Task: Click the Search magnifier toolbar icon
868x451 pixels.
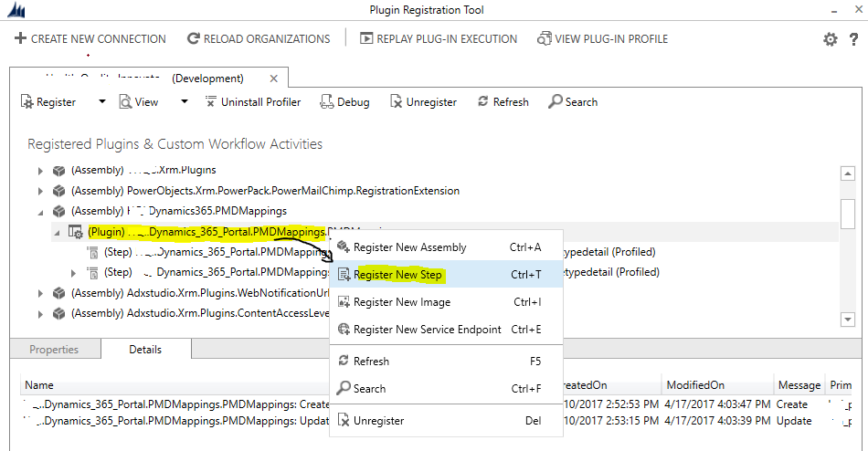Action: (555, 102)
